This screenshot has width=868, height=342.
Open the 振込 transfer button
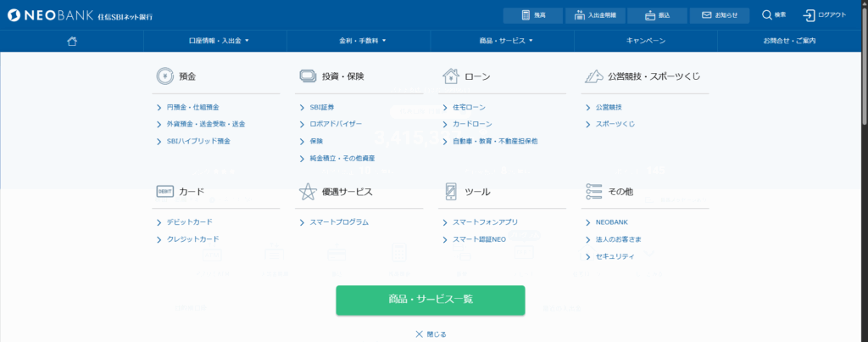pos(657,15)
